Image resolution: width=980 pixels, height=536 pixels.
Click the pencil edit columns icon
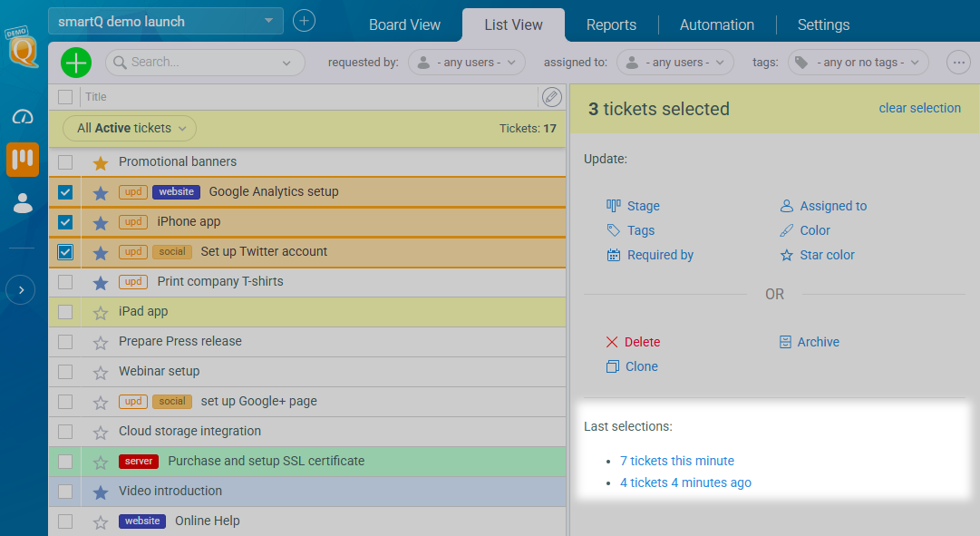(x=551, y=97)
